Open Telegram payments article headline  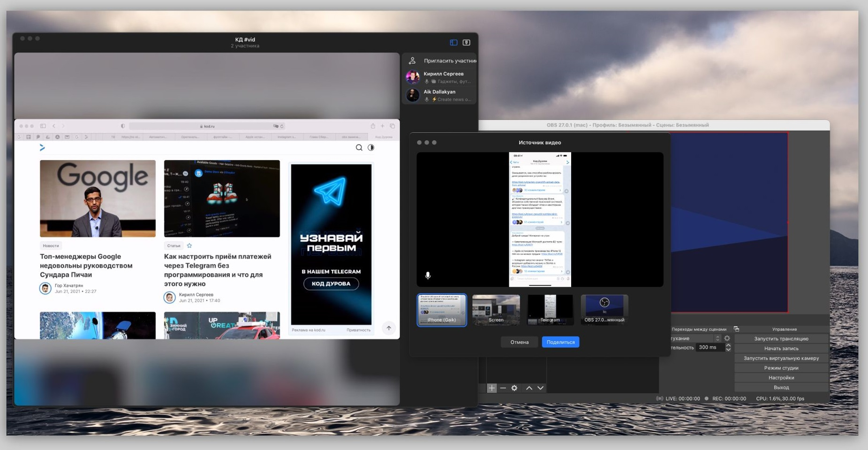218,270
